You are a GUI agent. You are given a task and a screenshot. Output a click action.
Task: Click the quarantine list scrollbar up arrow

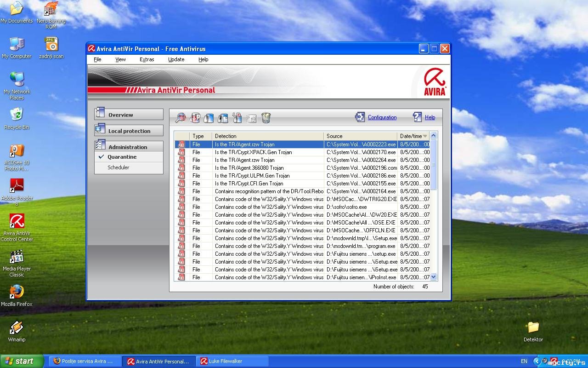click(433, 136)
